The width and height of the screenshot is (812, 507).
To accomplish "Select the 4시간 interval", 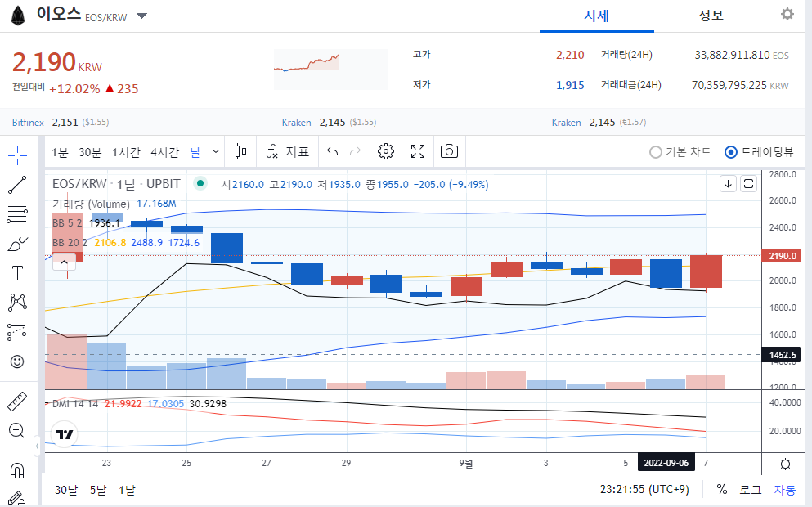I will click(164, 152).
